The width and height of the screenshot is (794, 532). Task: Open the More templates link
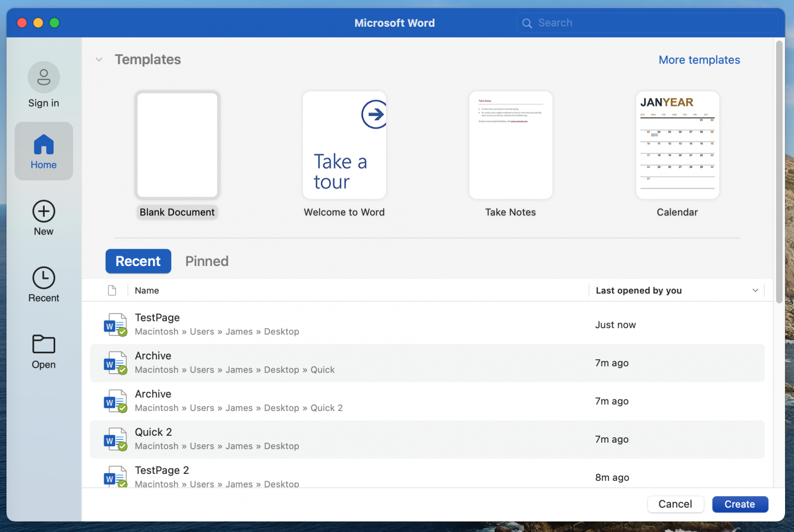pos(699,60)
